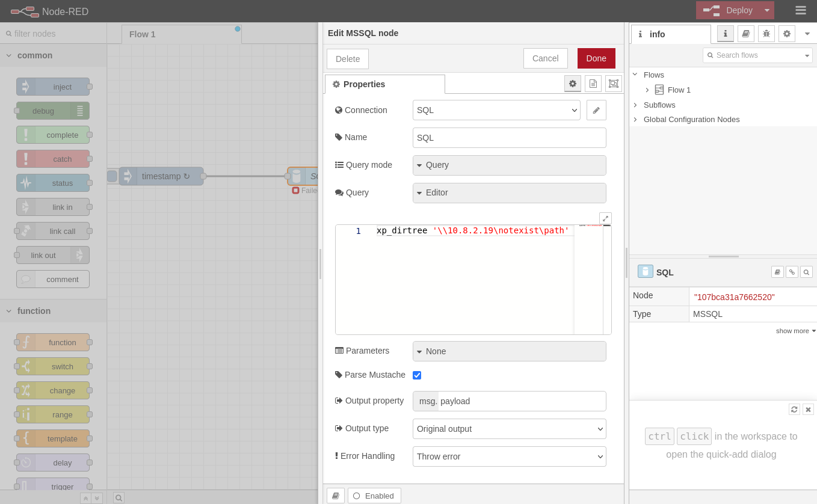The height and width of the screenshot is (504, 817).
Task: Open the main hamburger menu
Action: tap(800, 10)
